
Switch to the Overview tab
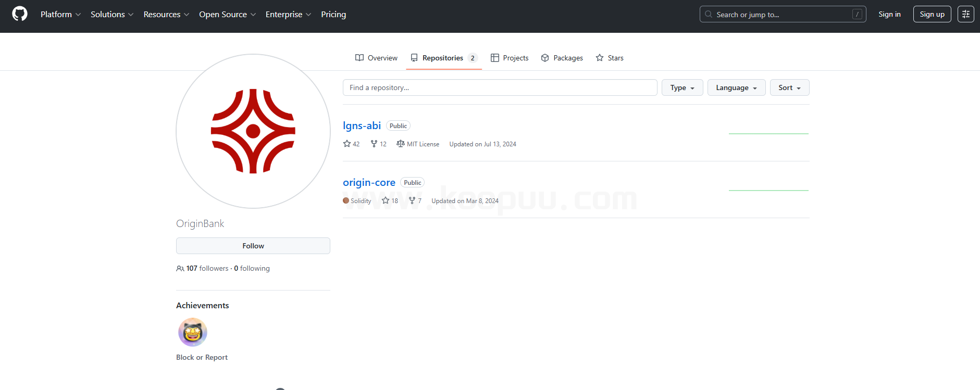coord(376,58)
